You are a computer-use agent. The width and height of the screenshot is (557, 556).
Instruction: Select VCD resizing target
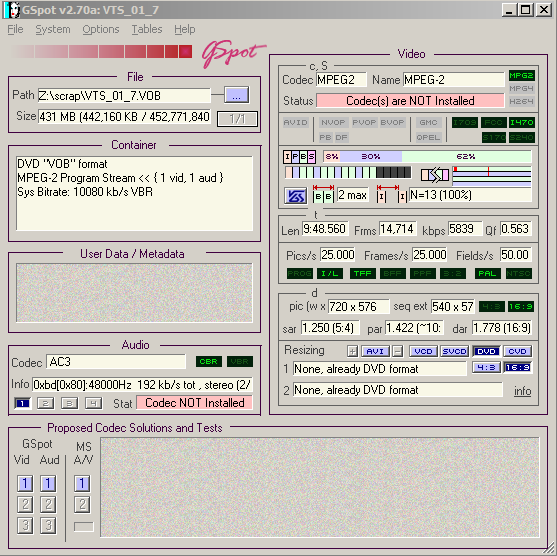[x=423, y=351]
